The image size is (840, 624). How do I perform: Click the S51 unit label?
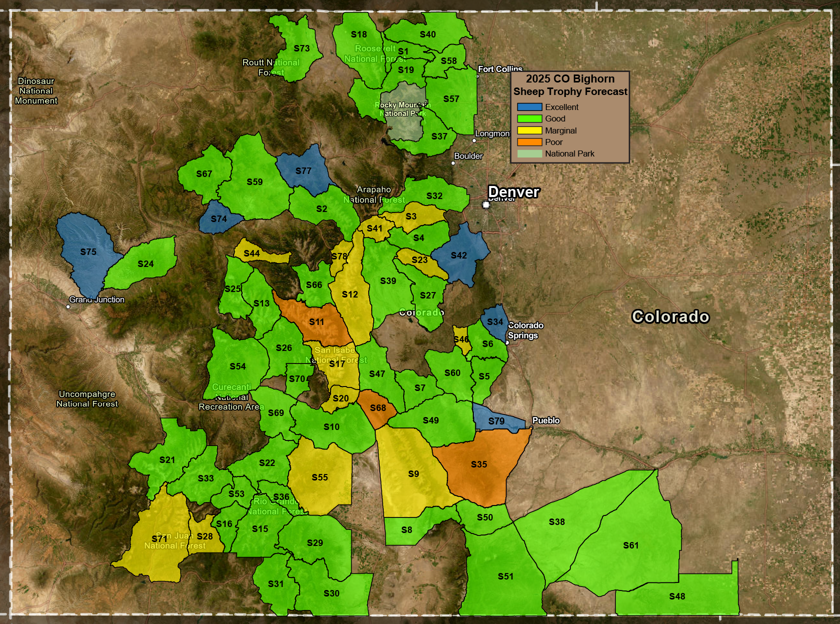coord(505,576)
